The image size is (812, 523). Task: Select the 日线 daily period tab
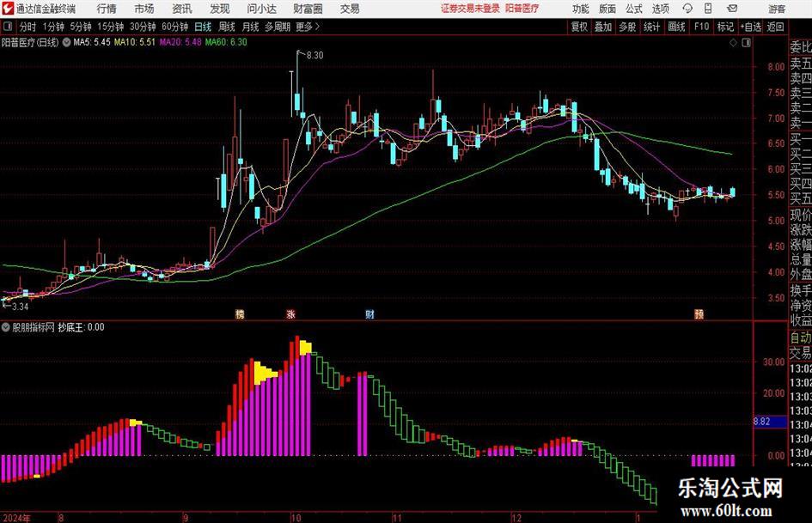pyautogui.click(x=203, y=27)
